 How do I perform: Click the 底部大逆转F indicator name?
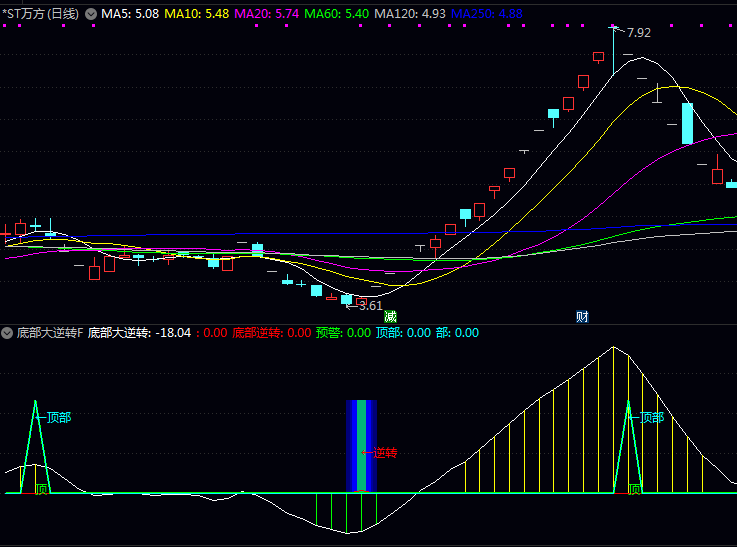click(50, 333)
